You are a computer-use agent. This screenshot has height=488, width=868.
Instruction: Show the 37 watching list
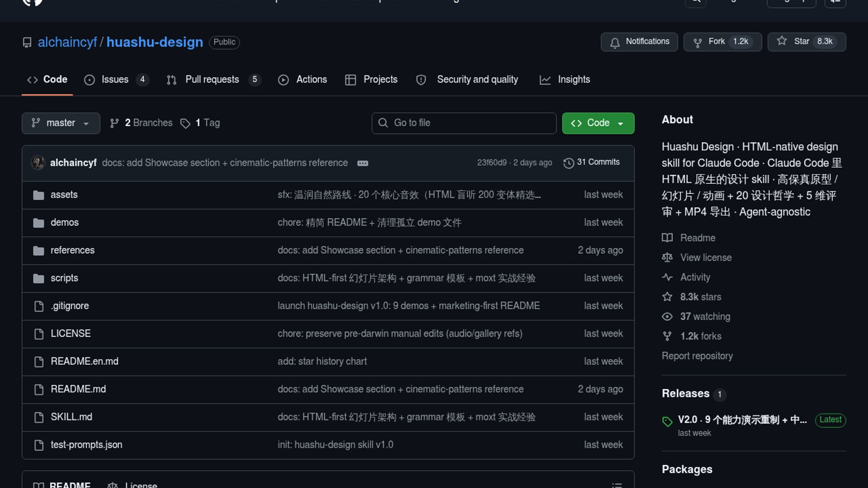(705, 317)
